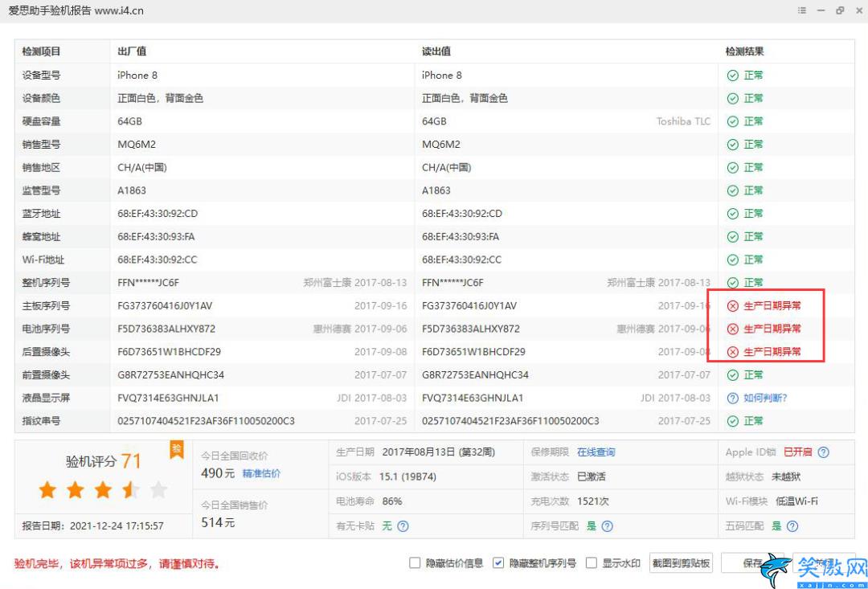Click the orange 验 badge on score panel
This screenshot has width=868, height=589.
pos(176,451)
